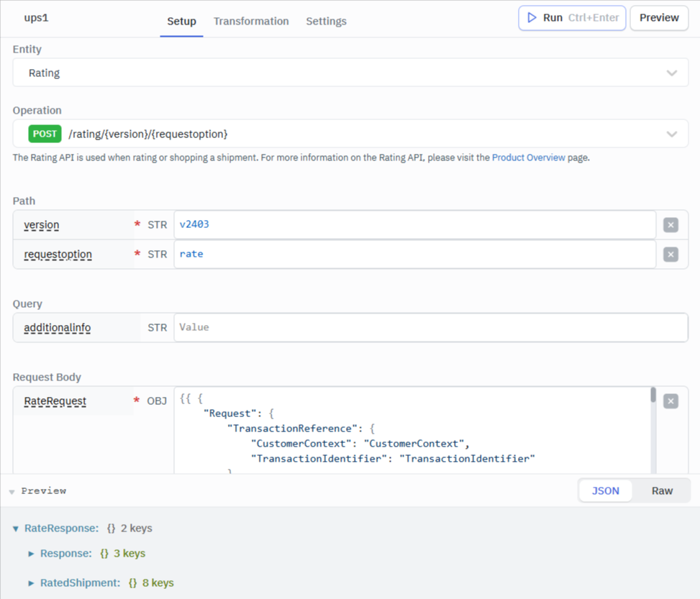
Task: Click the RateRequest parameter label
Action: click(x=55, y=401)
